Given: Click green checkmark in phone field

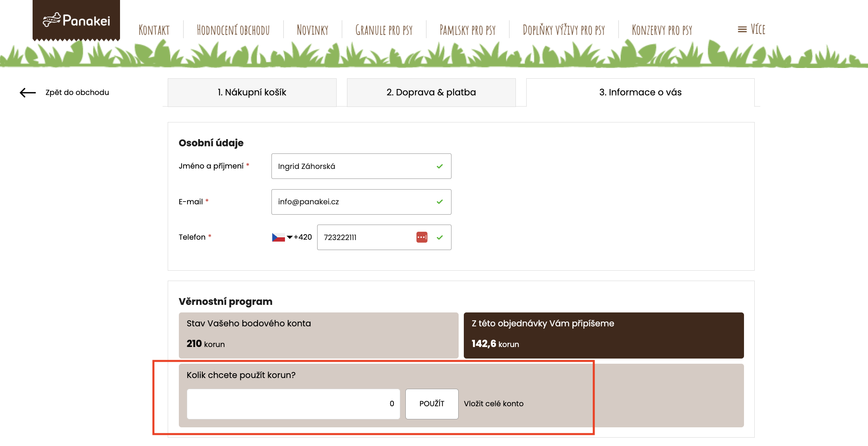Looking at the screenshot, I should (440, 237).
